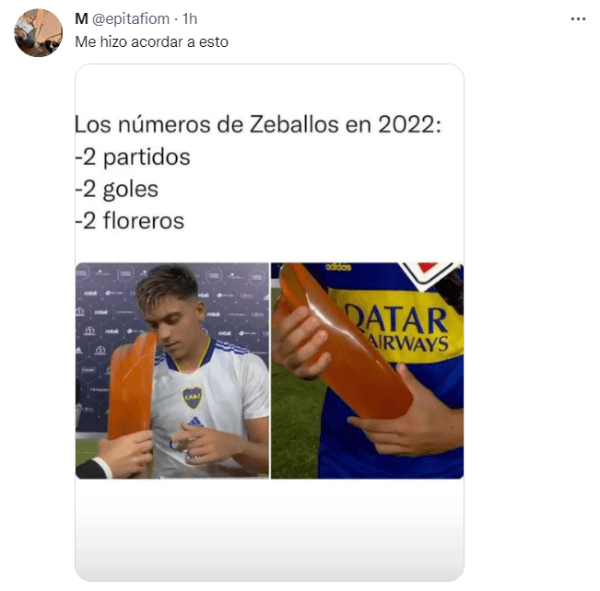Click the tweet text Me hizo acordar a esto

152,42
